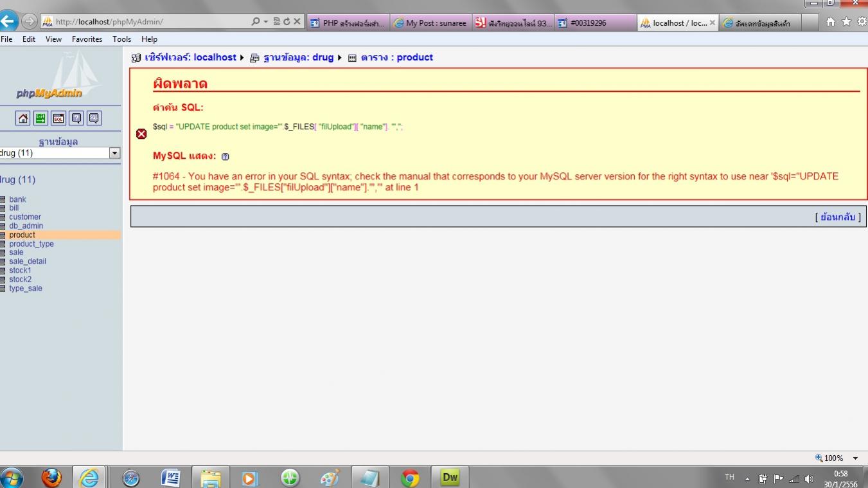Viewport: 868px width, 488px height.
Task: Click the table product breadcrumb link
Action: pyautogui.click(x=397, y=57)
